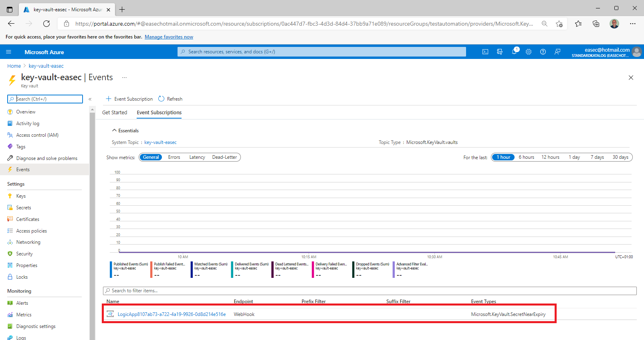Open the directories and subscriptions filter icon
644x340 pixels.
500,52
